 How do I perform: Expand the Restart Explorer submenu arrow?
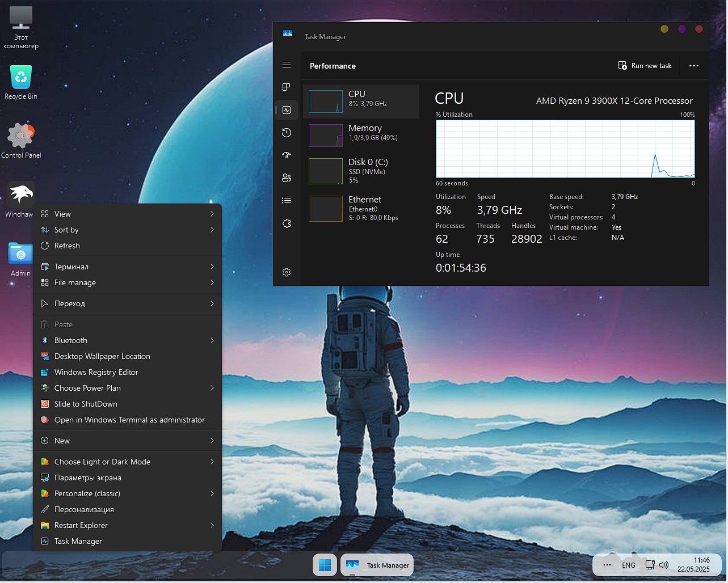(212, 525)
